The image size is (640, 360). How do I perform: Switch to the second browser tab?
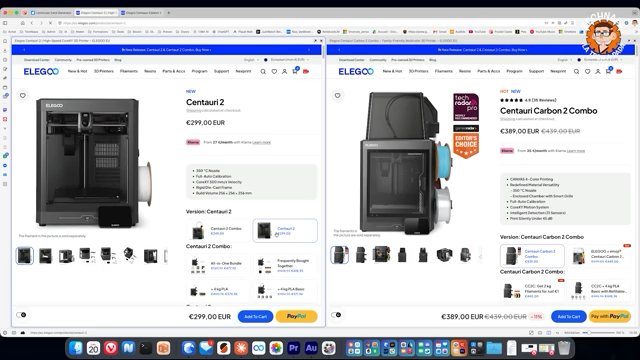pos(97,13)
